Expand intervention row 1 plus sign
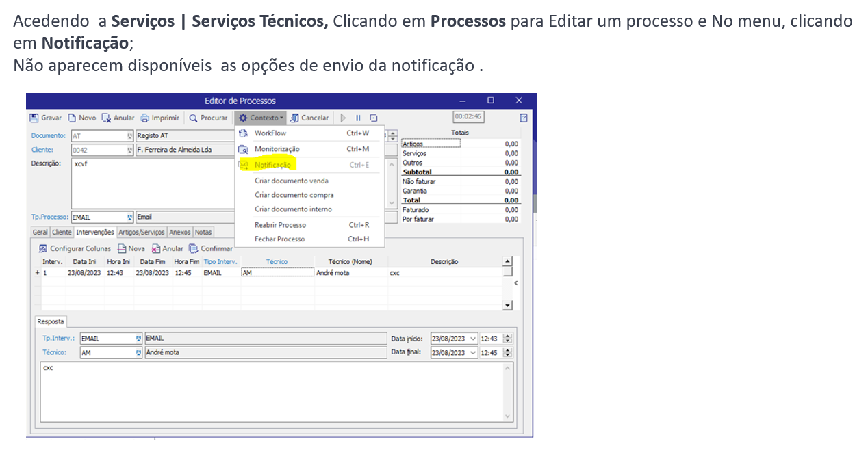868x476 pixels. 37,273
